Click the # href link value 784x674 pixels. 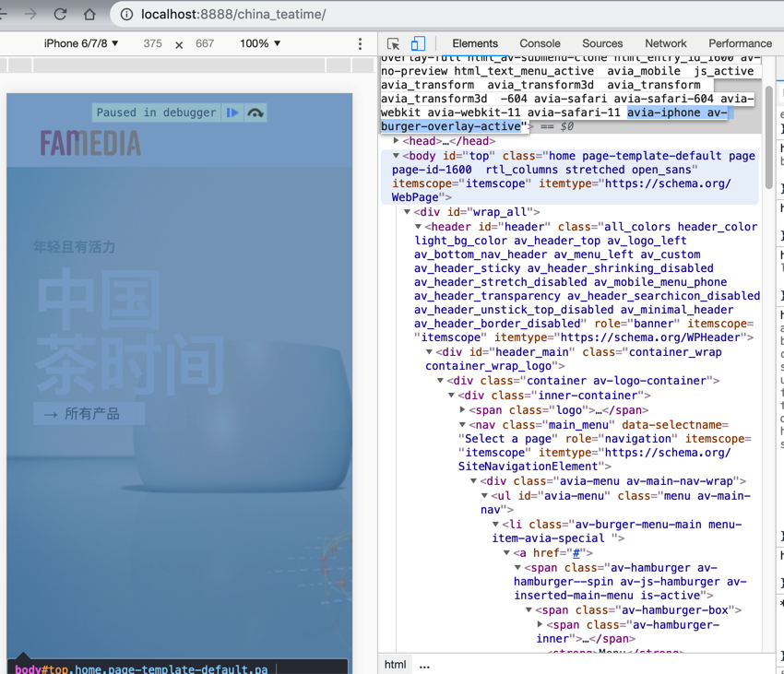(x=576, y=553)
